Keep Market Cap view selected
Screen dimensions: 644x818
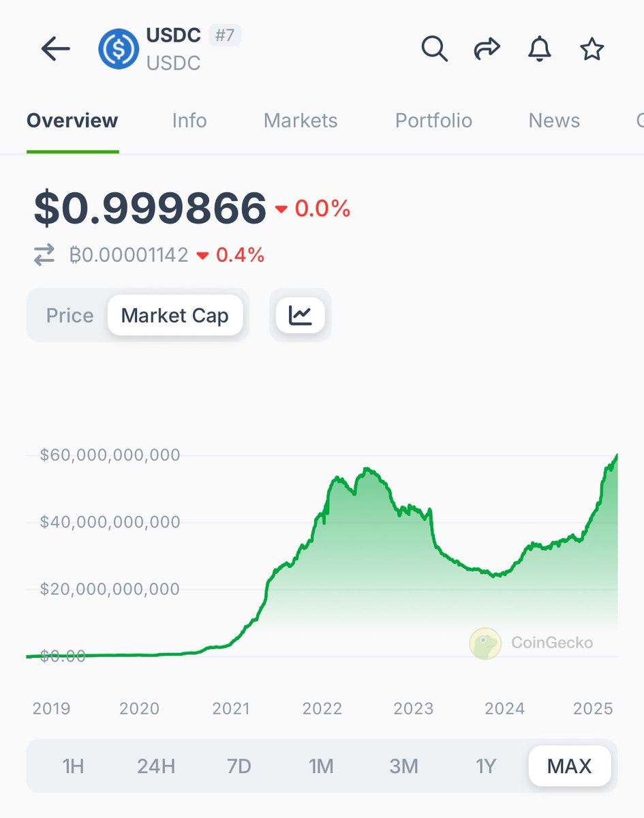175,315
